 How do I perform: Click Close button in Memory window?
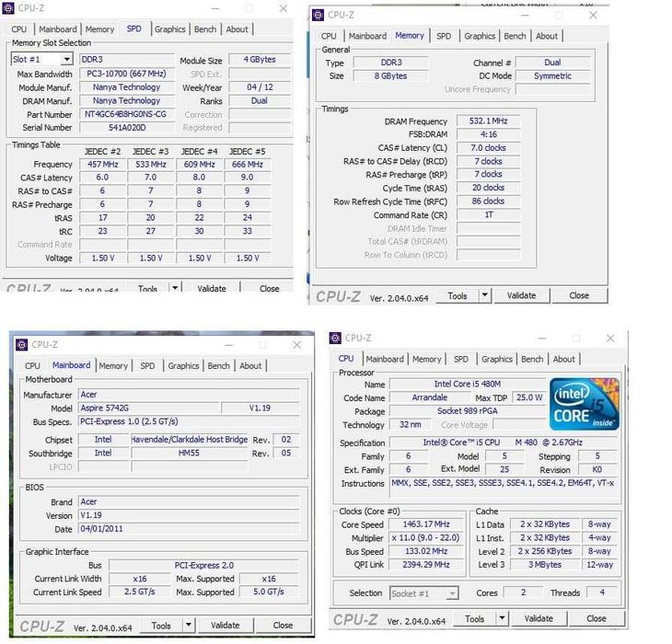pos(579,295)
